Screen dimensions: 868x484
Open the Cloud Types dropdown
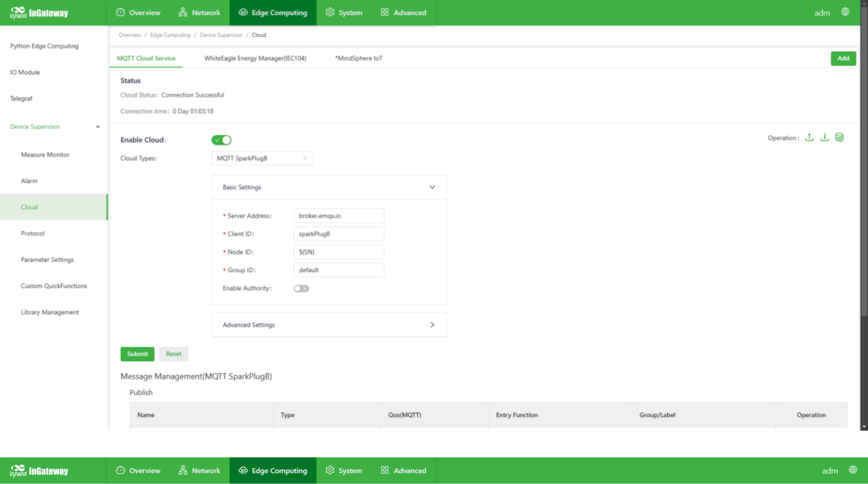click(262, 158)
